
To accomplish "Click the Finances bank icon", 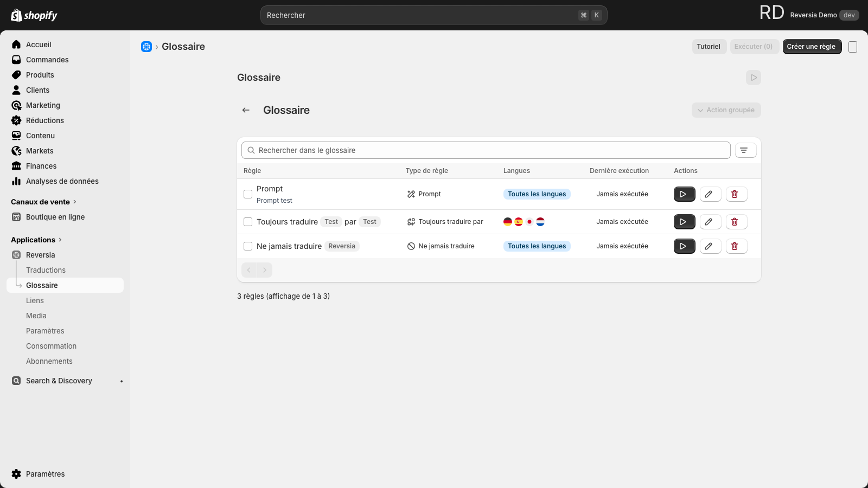I will coord(16,166).
